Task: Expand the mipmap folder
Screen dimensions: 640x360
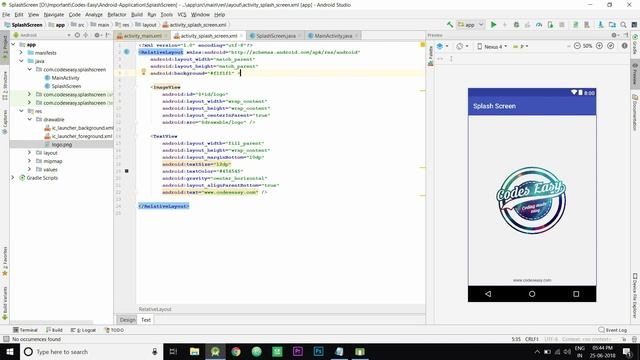Action: pyautogui.click(x=30, y=161)
